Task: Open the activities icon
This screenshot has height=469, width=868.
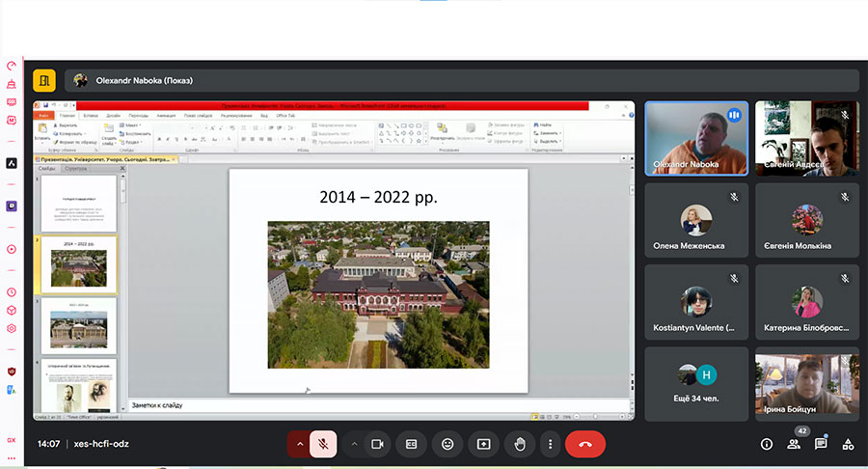Action: tap(848, 444)
